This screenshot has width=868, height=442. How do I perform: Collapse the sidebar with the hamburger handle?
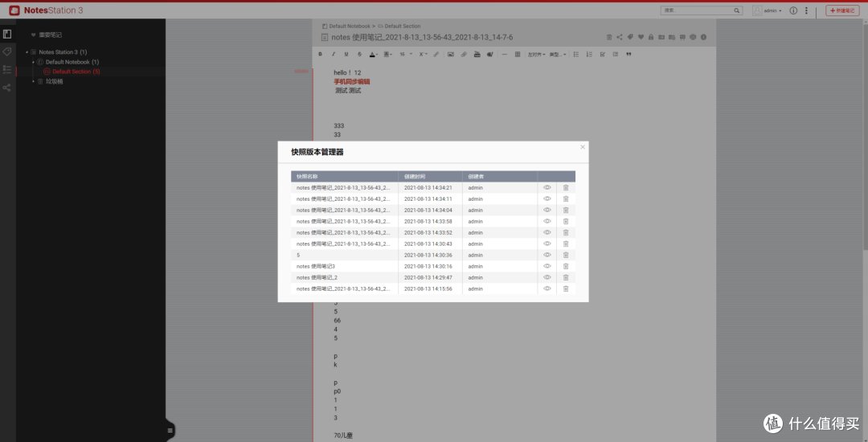(170, 431)
